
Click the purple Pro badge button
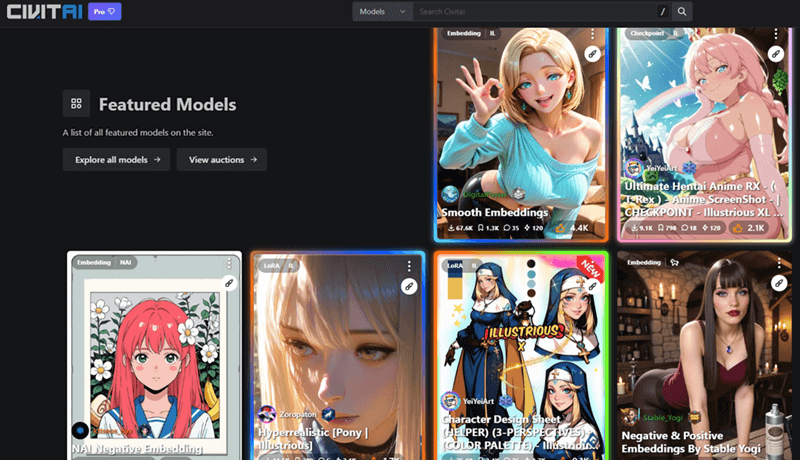(105, 12)
